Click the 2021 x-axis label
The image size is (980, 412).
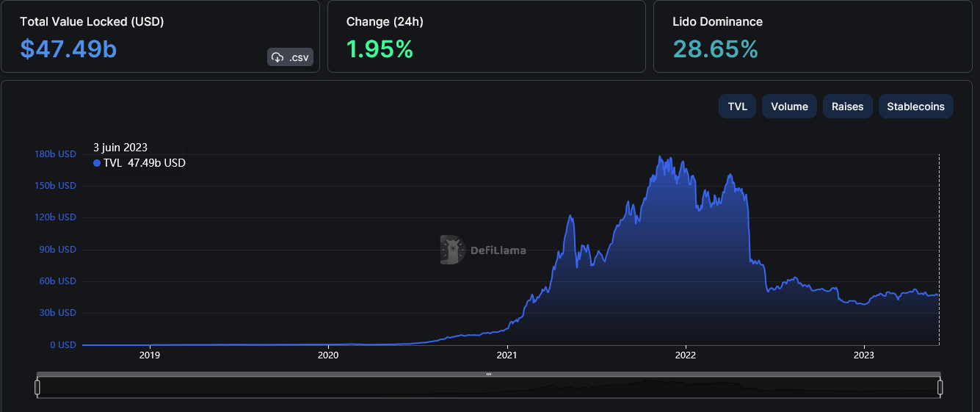tap(507, 355)
